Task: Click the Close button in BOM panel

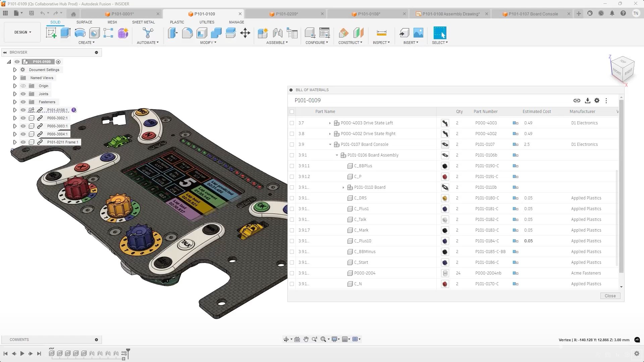Action: pos(610,296)
